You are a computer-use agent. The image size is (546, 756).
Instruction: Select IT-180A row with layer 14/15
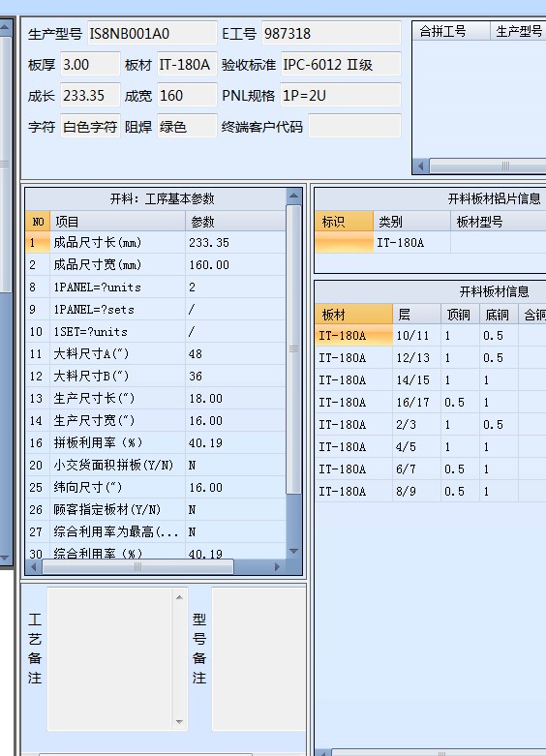(430, 379)
